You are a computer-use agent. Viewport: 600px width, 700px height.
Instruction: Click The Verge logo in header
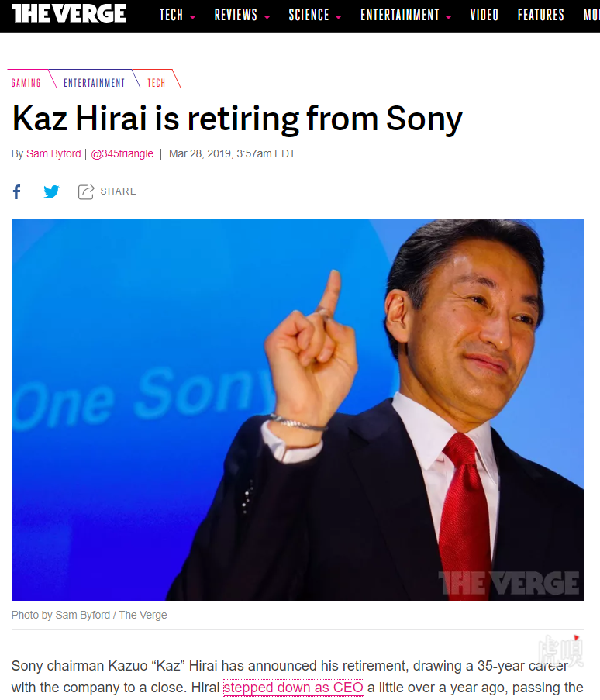pyautogui.click(x=69, y=14)
